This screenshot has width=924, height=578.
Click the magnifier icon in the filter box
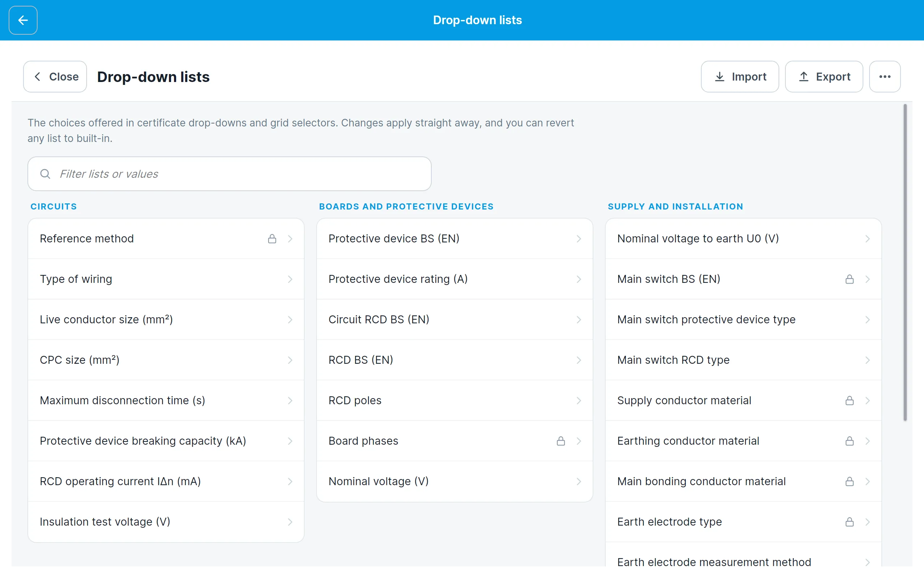[x=45, y=174]
